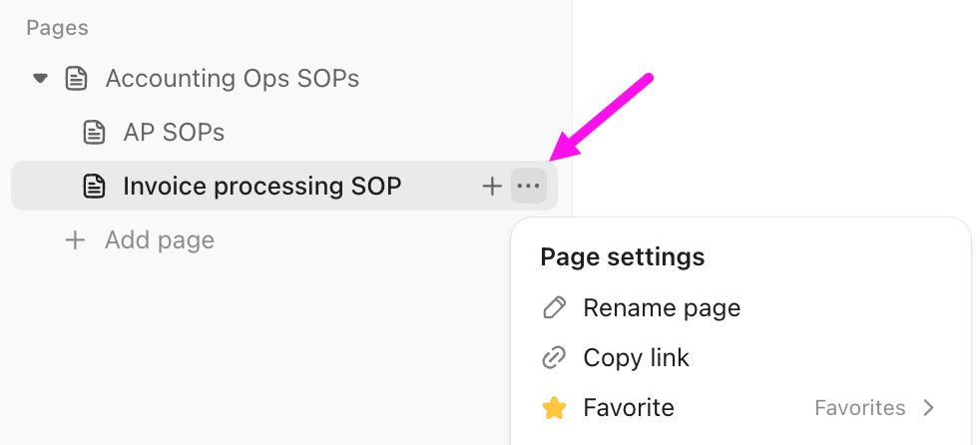Open the Accounting Ops SOPs page
This screenshot has width=980, height=445.
[232, 78]
